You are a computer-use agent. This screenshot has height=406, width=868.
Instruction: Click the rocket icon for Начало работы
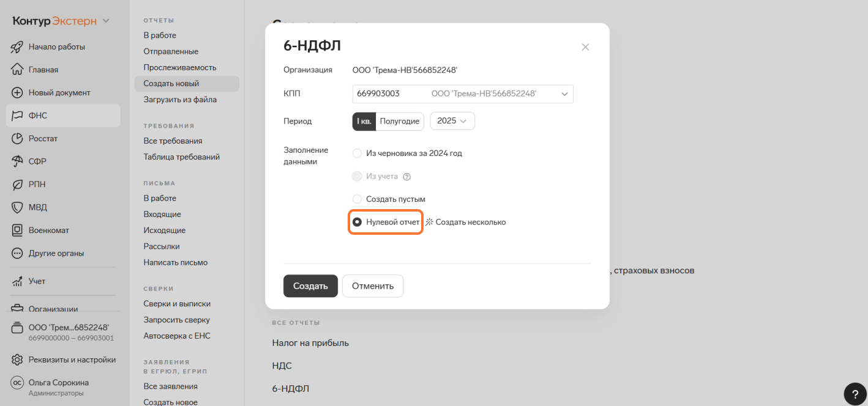[17, 46]
